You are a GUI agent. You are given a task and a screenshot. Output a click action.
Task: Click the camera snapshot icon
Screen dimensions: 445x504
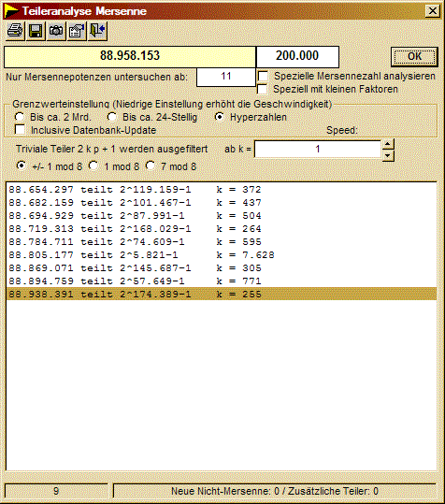pyautogui.click(x=56, y=31)
